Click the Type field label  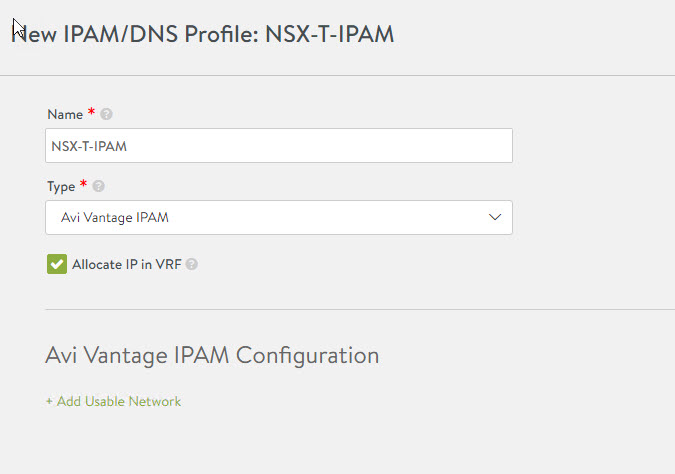(x=61, y=186)
